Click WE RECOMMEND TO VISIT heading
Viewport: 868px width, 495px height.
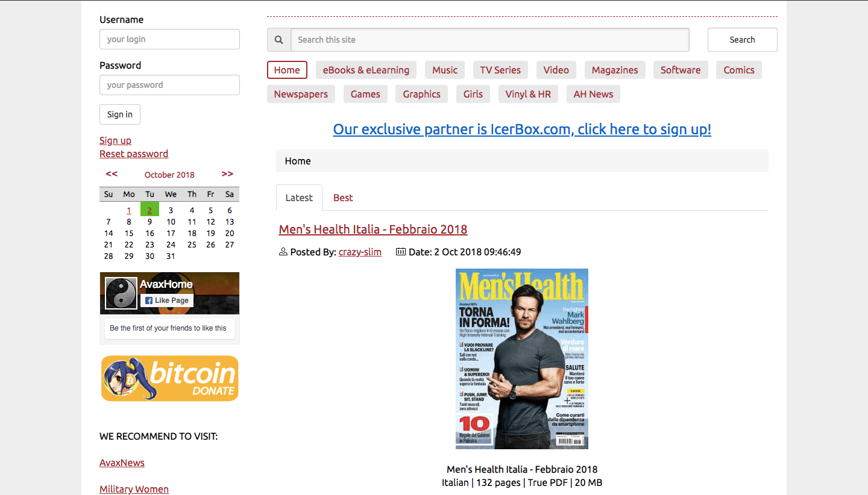(159, 436)
